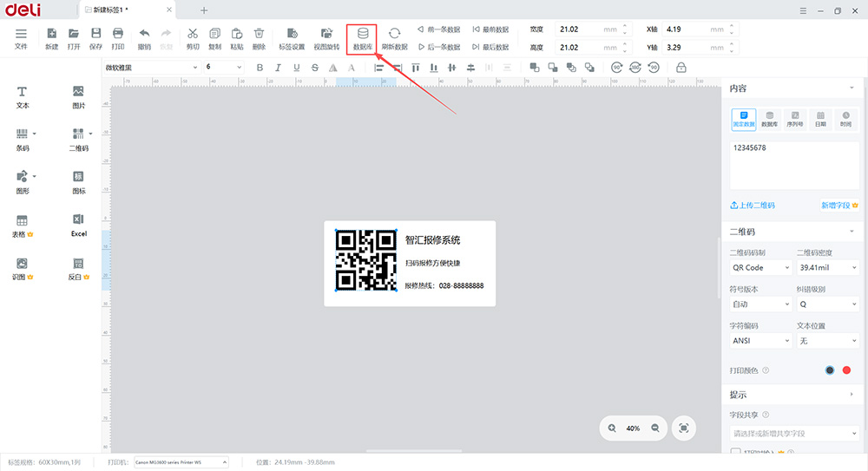Open the hamburger menu in title bar
The width and height of the screenshot is (868, 471).
[803, 10]
